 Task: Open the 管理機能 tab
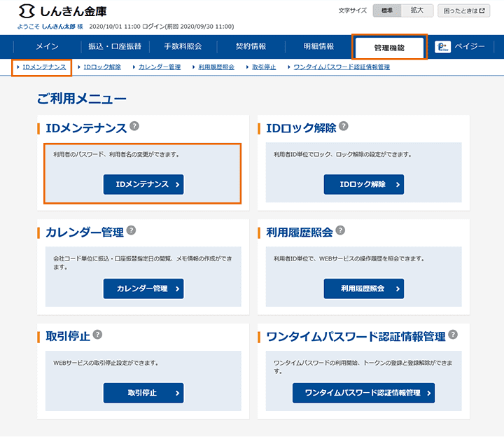point(389,48)
